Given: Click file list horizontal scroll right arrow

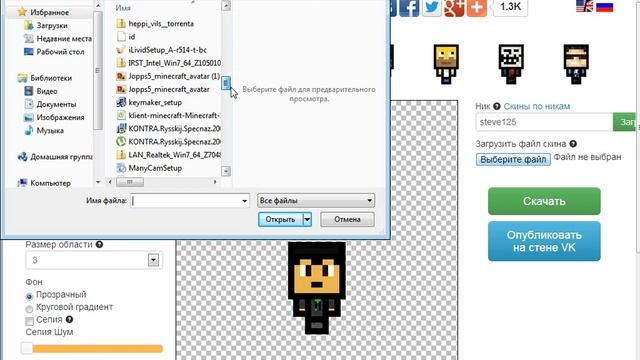Looking at the screenshot, I should point(215,182).
